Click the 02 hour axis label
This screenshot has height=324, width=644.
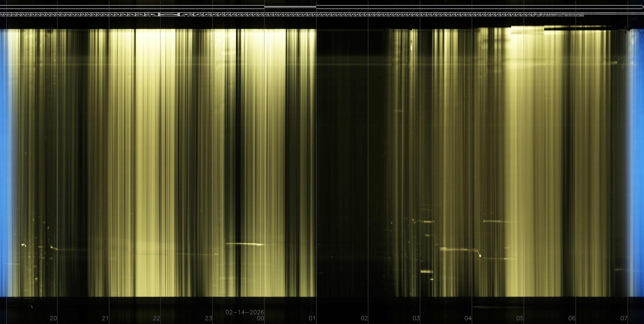[x=364, y=318]
